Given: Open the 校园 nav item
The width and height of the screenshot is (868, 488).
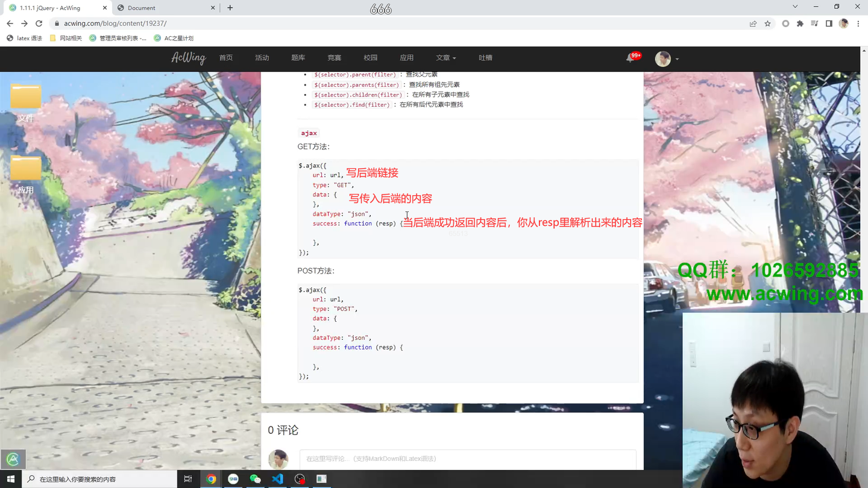Looking at the screenshot, I should [x=371, y=58].
